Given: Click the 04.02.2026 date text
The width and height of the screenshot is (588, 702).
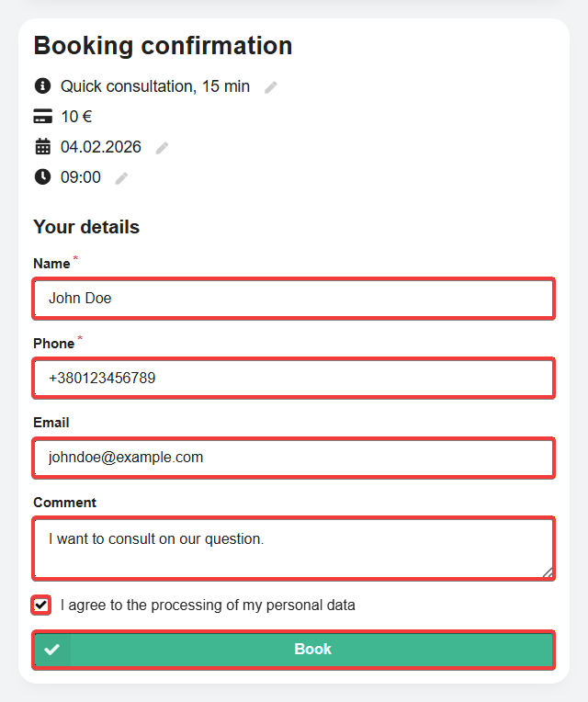Looking at the screenshot, I should tap(101, 147).
